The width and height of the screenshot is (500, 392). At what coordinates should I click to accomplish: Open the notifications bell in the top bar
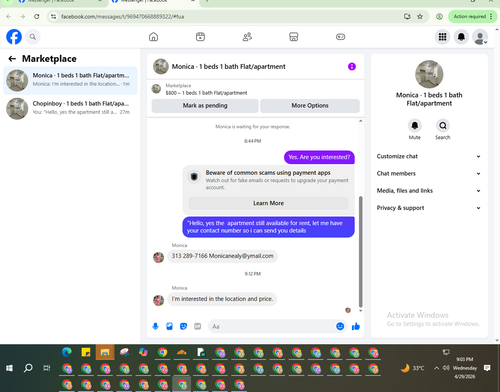(x=461, y=37)
